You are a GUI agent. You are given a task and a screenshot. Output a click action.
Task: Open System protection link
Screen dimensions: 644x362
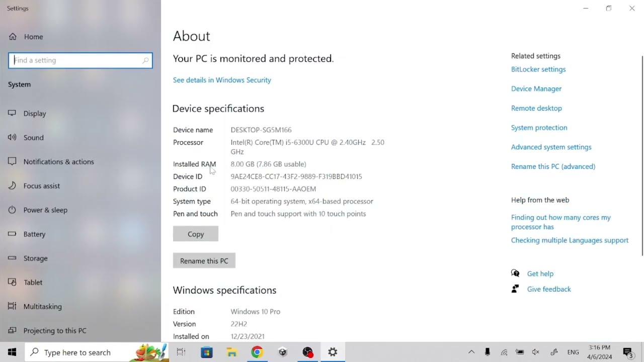pyautogui.click(x=539, y=128)
